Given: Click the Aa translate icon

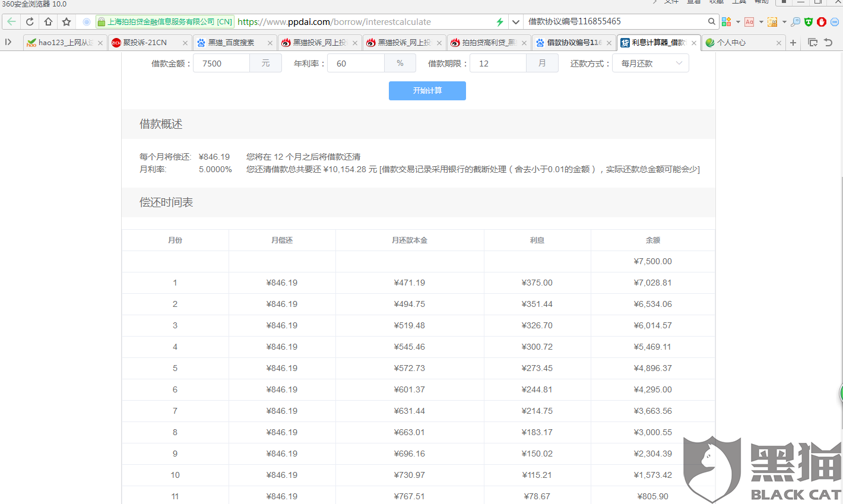Looking at the screenshot, I should [x=749, y=21].
